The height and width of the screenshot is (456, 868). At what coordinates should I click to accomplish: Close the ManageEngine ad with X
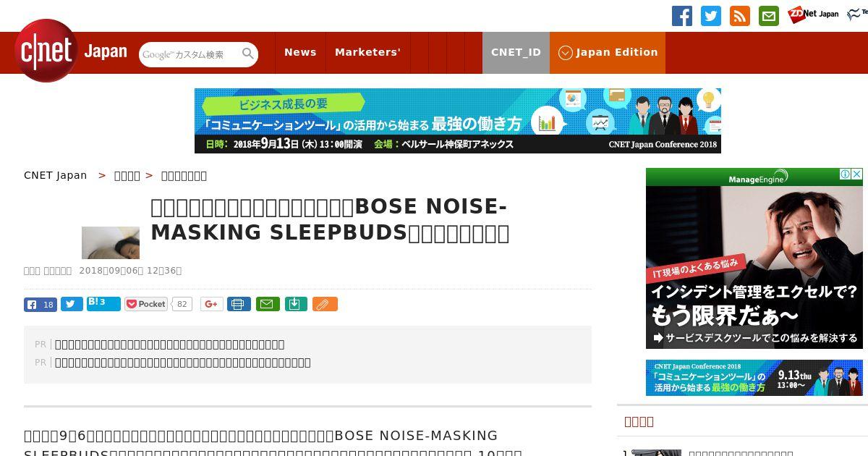[x=856, y=174]
